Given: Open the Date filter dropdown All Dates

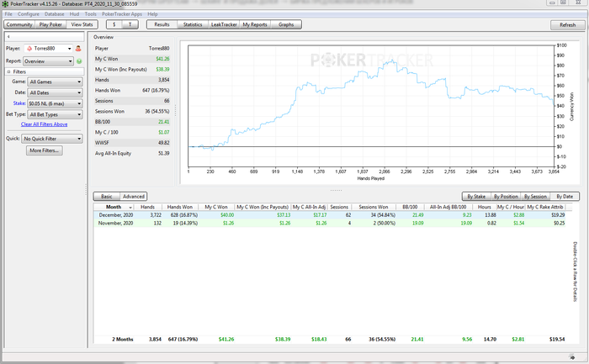Looking at the screenshot, I should [x=55, y=92].
